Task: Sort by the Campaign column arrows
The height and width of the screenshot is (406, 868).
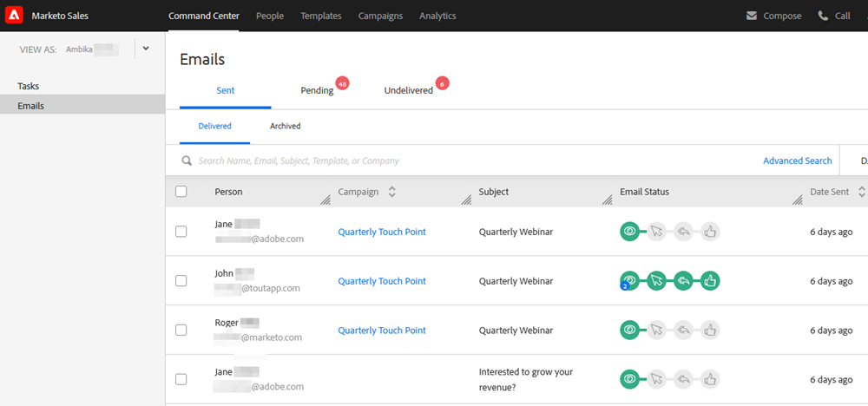Action: point(392,192)
